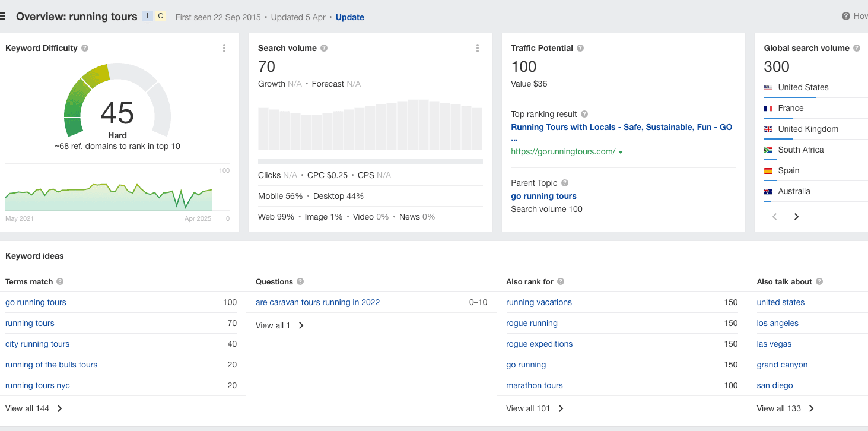Click the Keyword Difficulty help icon
Viewport: 868px width, 431px height.
click(x=85, y=49)
